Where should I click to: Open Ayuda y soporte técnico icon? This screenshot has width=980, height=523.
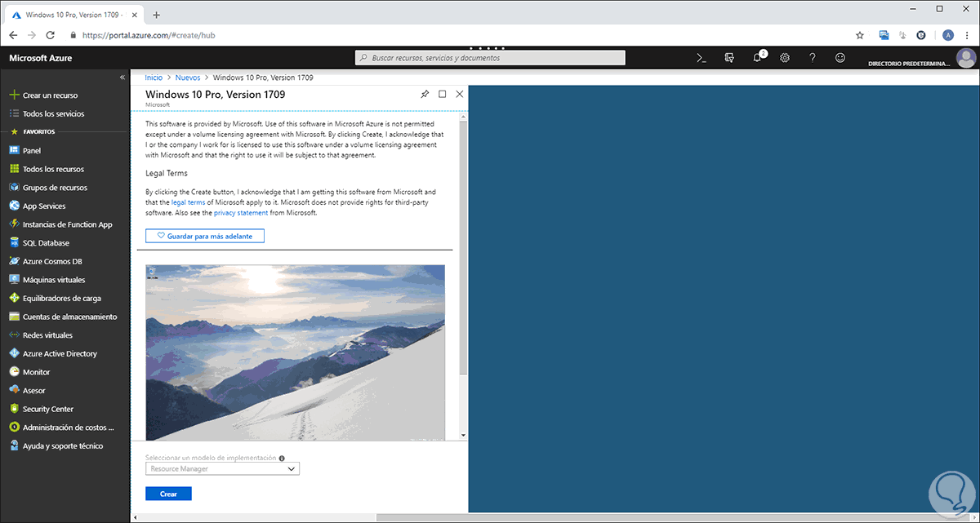point(14,446)
